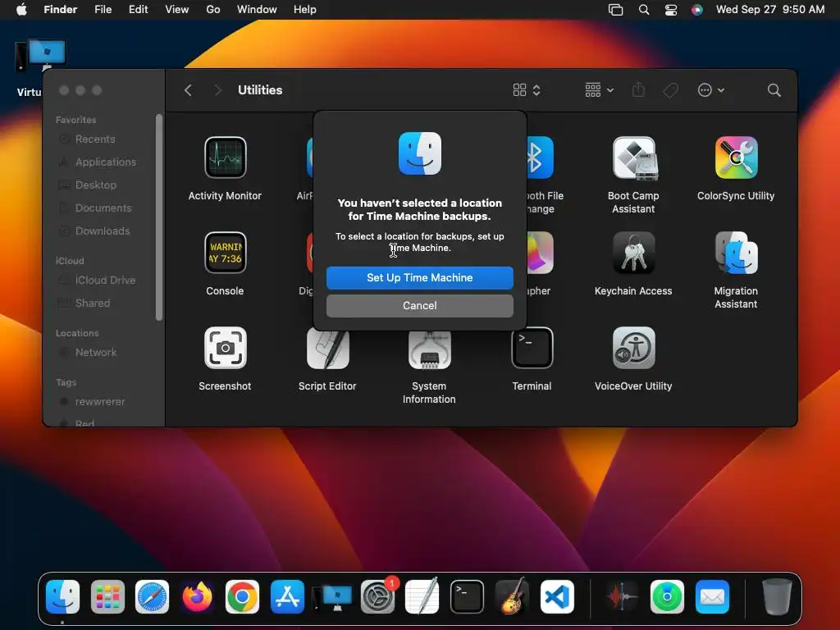This screenshot has height=630, width=840.
Task: Go back with the left chevron
Action: click(188, 90)
